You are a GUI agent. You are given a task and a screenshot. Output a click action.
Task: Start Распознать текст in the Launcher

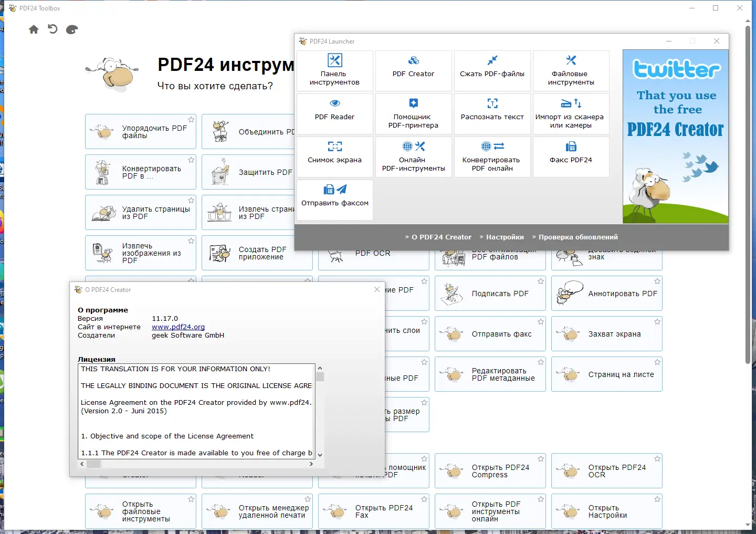pos(492,113)
